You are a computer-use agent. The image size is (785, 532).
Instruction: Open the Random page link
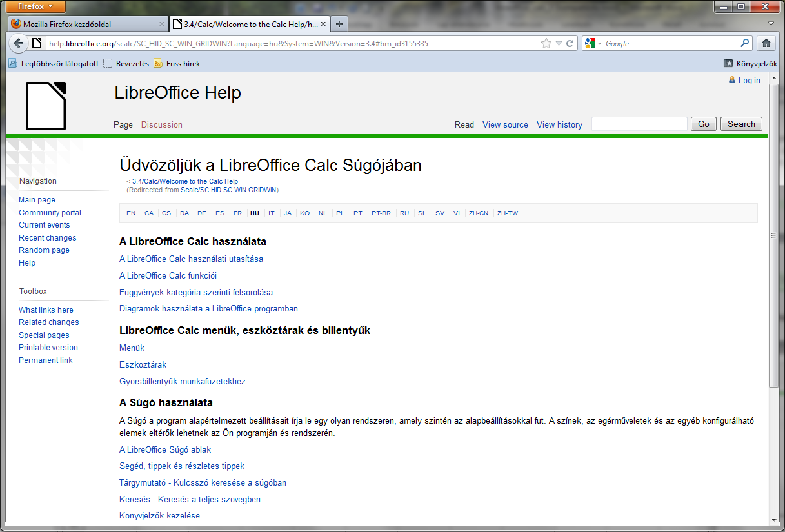point(44,250)
